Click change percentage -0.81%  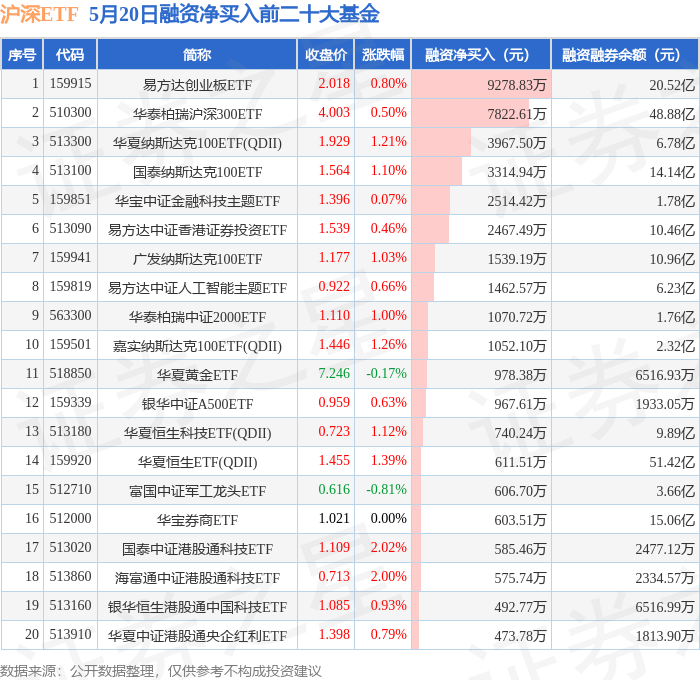(x=386, y=490)
